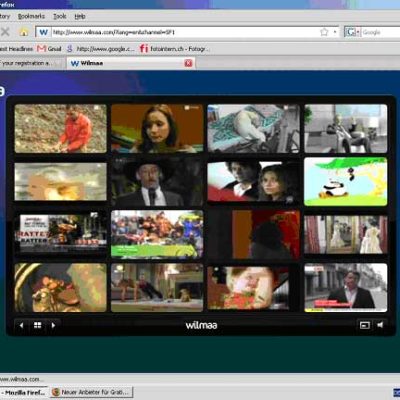Open channel showing person lying on bed
The width and height of the screenshot is (400, 400).
pyautogui.click(x=254, y=128)
